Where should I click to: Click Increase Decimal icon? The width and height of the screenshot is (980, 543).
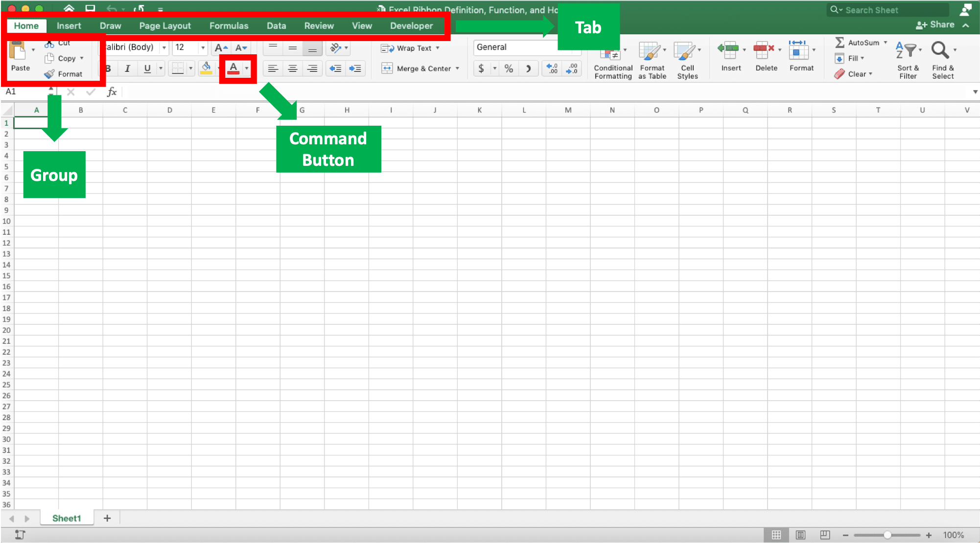552,68
